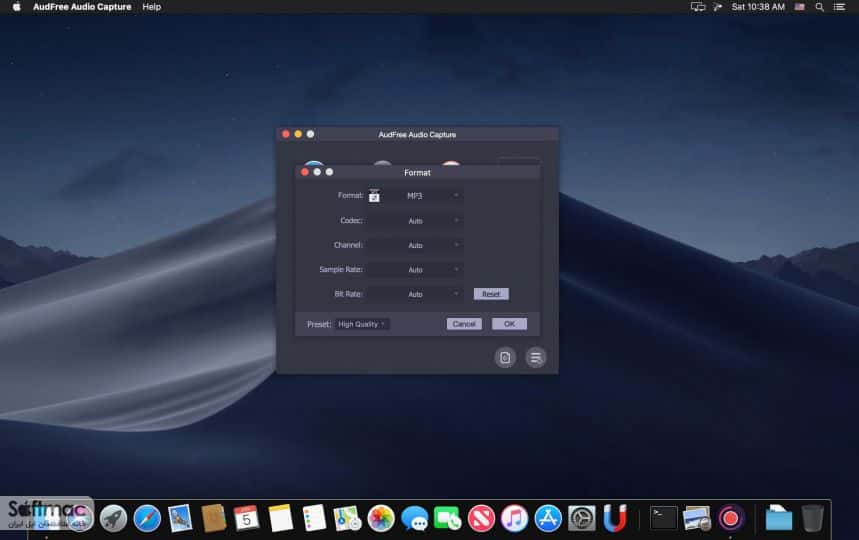Click the Reset button

coord(491,294)
